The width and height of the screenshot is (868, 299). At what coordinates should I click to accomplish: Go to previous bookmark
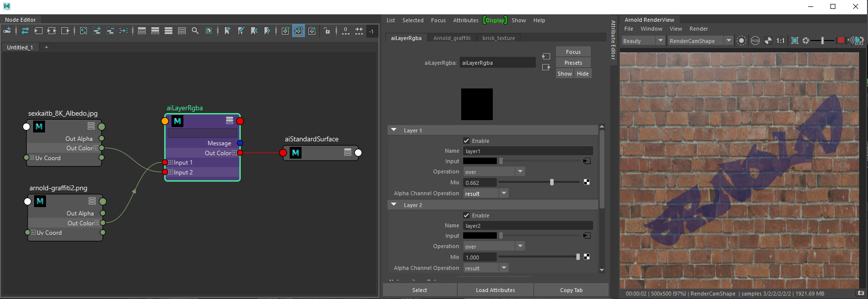point(254,31)
